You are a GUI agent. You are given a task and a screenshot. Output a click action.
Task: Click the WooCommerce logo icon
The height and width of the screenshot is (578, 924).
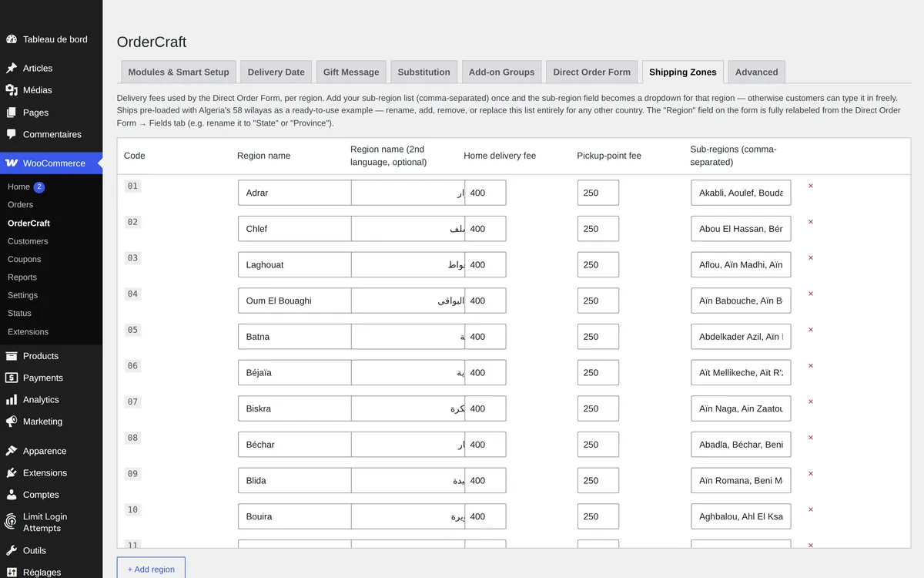coord(12,163)
